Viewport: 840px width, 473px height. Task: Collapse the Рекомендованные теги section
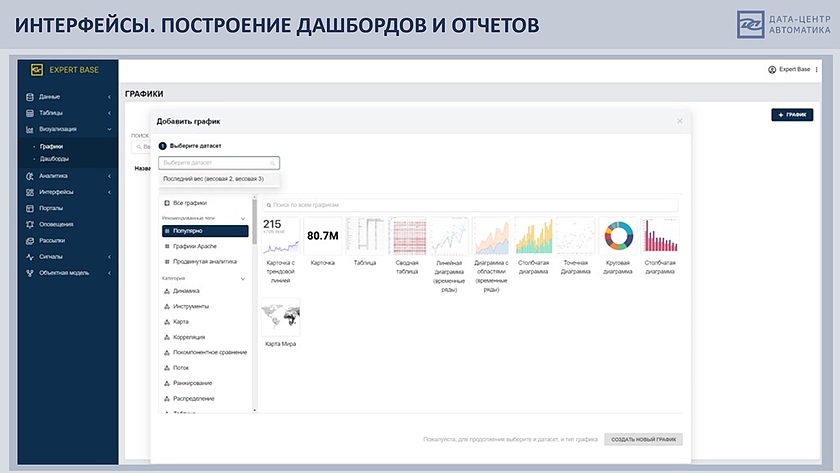[242, 218]
